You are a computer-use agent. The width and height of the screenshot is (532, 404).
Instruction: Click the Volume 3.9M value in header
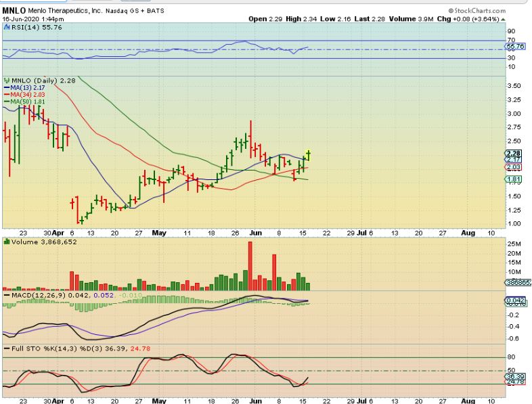tap(412, 19)
